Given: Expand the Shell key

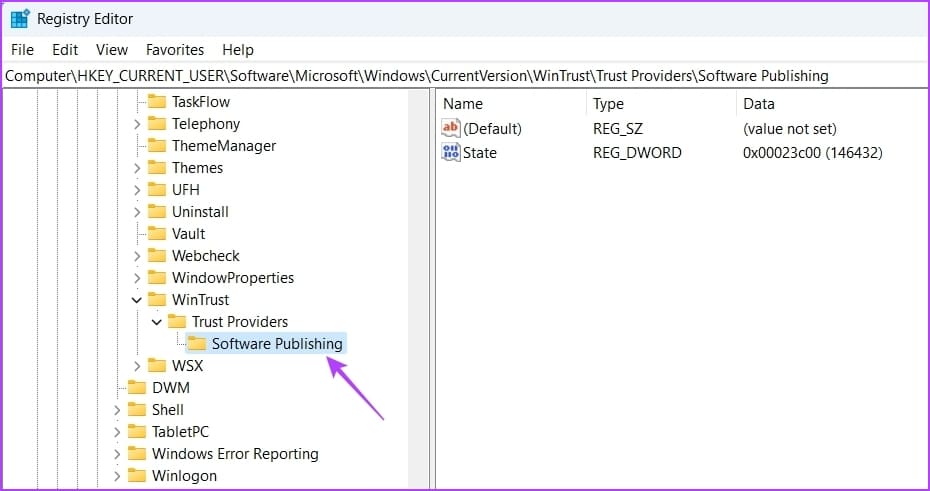Looking at the screenshot, I should (117, 410).
